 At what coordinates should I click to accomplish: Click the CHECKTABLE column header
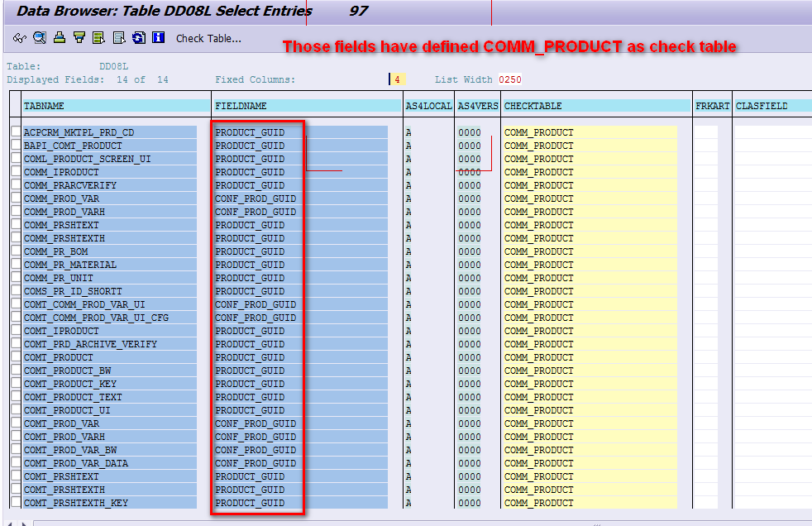[596, 106]
